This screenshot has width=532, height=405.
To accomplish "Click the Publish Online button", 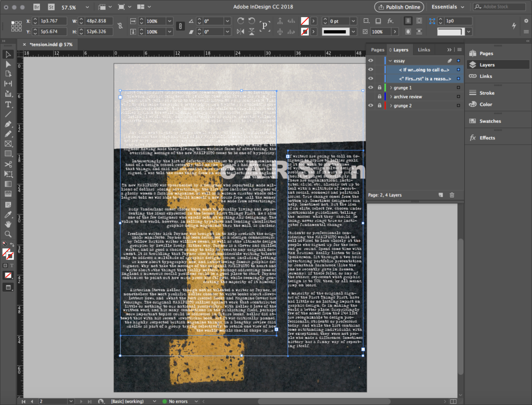I will click(x=399, y=7).
